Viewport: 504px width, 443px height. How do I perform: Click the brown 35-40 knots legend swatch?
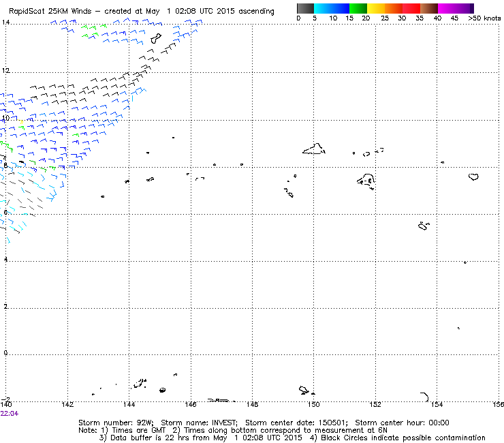[x=429, y=8]
